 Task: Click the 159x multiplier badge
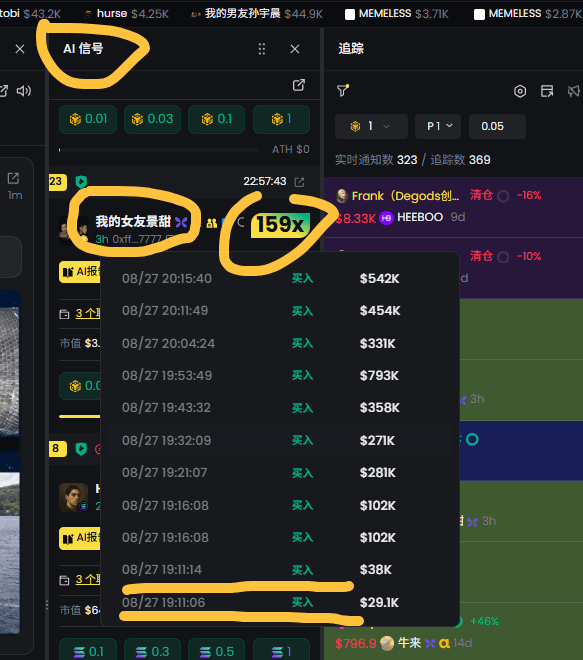click(x=280, y=225)
